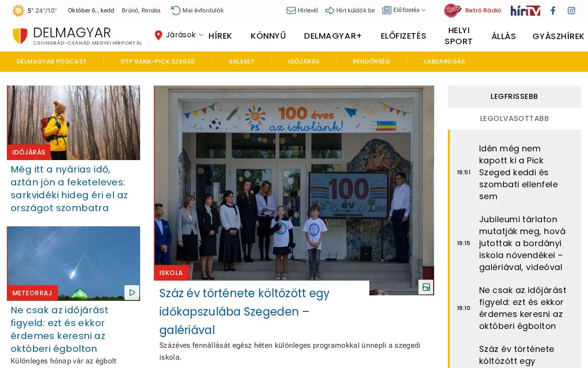Image resolution: width=588 pixels, height=368 pixels.
Task: Open the KÖNNYŰ menu
Action: 268,36
